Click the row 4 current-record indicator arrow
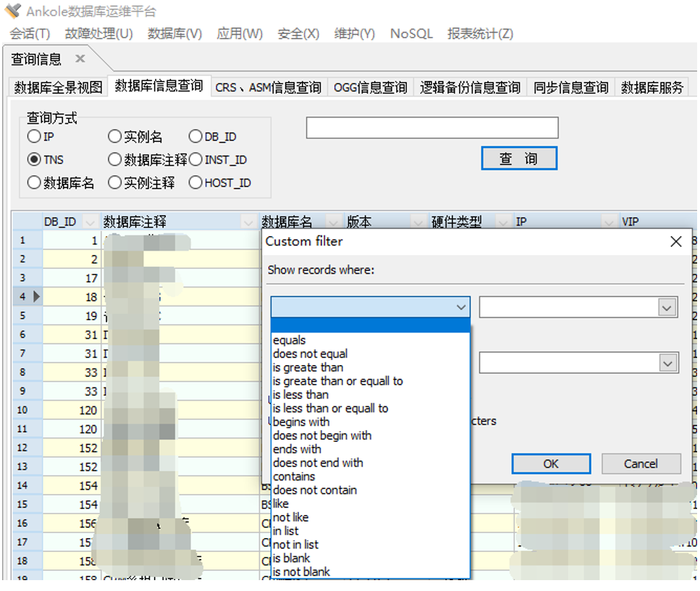This screenshot has width=700, height=591. [x=36, y=296]
